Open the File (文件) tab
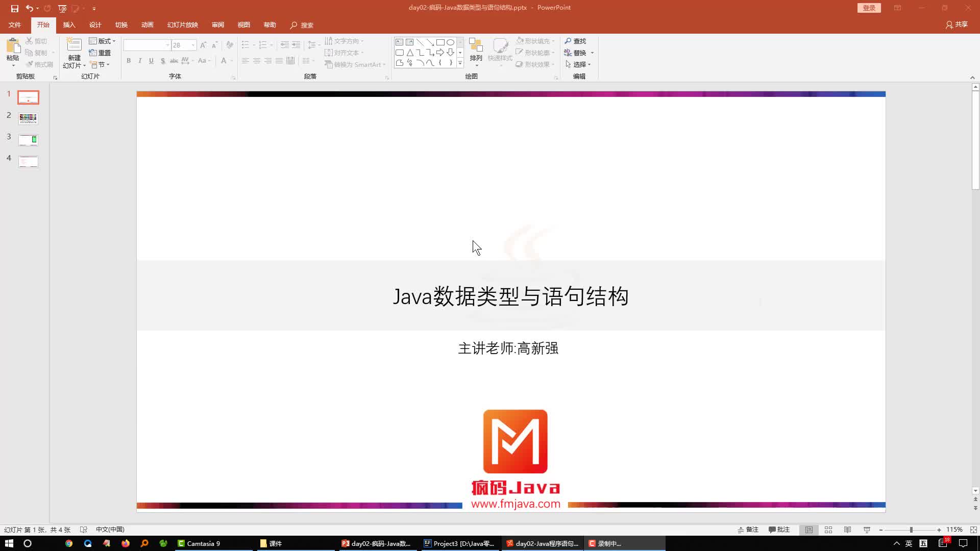The height and width of the screenshot is (551, 980). [15, 24]
